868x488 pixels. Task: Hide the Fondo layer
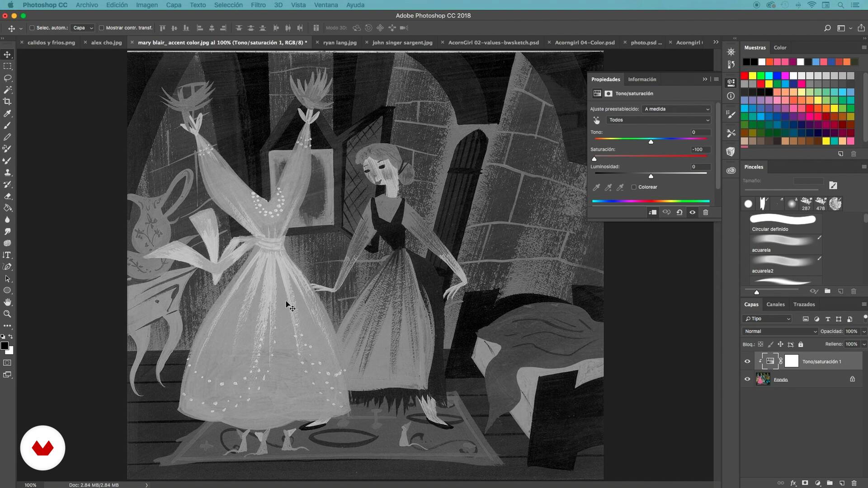click(x=747, y=380)
